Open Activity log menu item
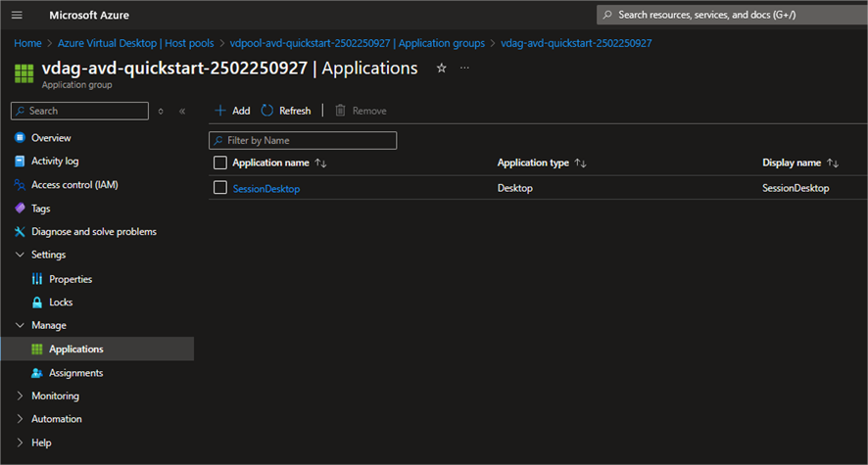The width and height of the screenshot is (868, 465). click(x=55, y=161)
